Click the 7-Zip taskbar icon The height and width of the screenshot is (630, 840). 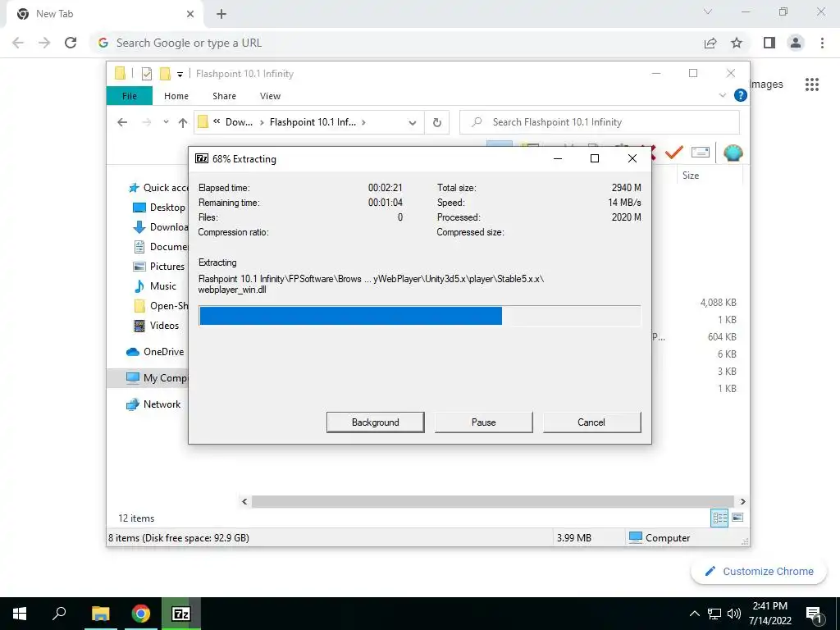pyautogui.click(x=181, y=614)
